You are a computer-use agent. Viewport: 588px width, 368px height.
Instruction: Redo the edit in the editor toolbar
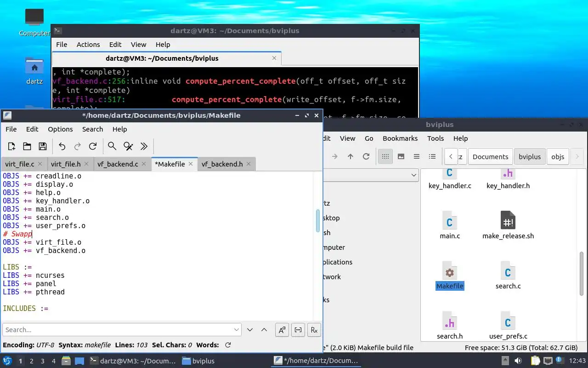[x=78, y=146]
